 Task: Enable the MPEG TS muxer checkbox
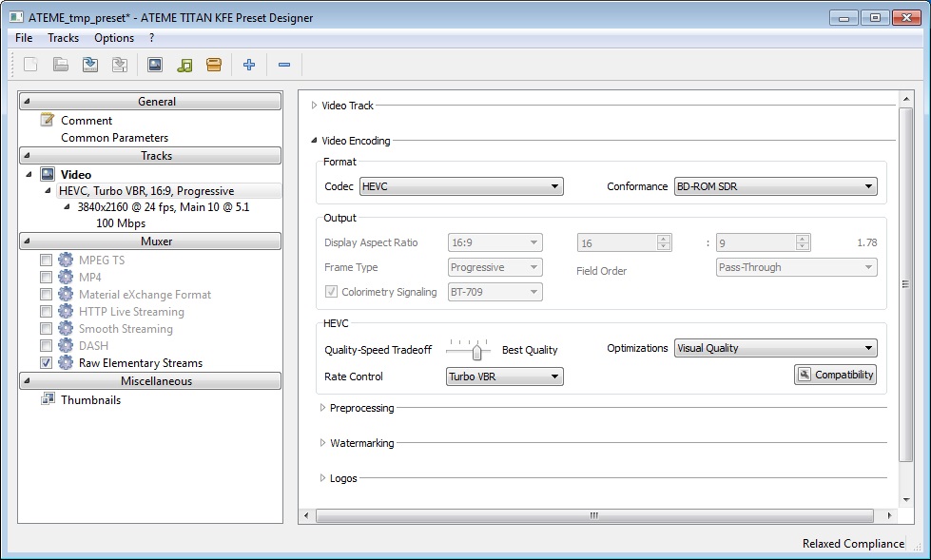coord(46,260)
